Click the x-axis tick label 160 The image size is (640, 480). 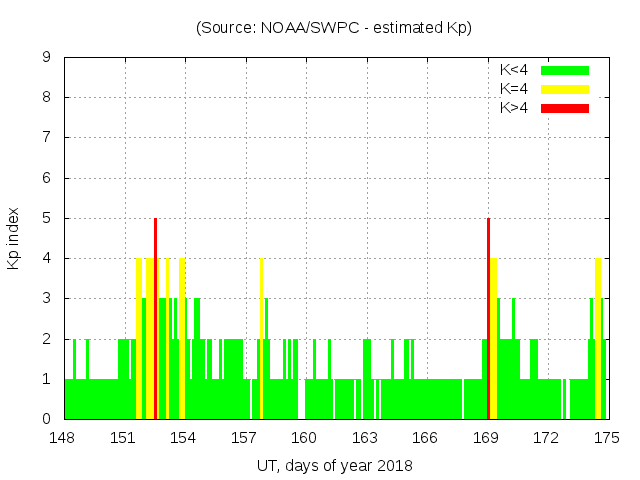coord(304,438)
